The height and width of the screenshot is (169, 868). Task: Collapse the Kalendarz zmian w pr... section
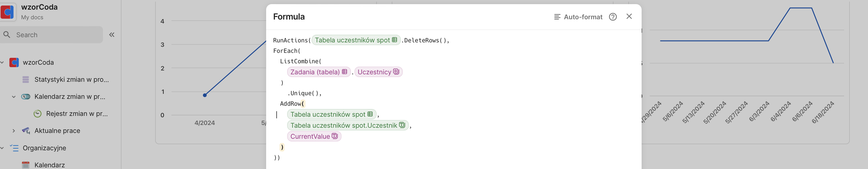click(x=14, y=97)
